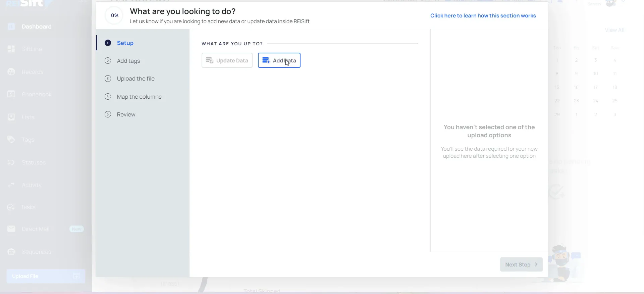Click the Direct Mail envelope icon

point(11,229)
